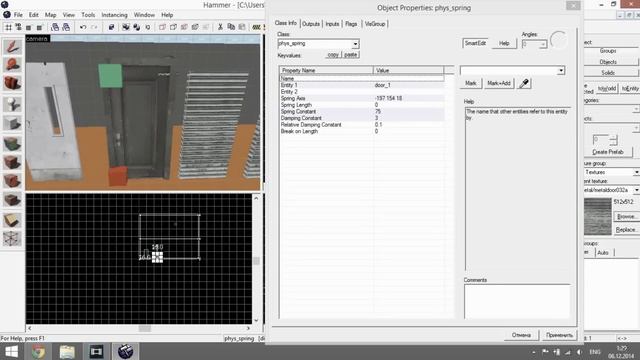Open the dropdown above Mark button
The width and height of the screenshot is (640, 360).
(513, 71)
